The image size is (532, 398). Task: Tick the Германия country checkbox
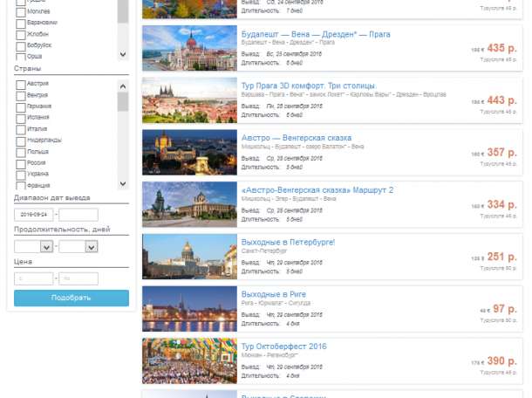click(x=21, y=107)
